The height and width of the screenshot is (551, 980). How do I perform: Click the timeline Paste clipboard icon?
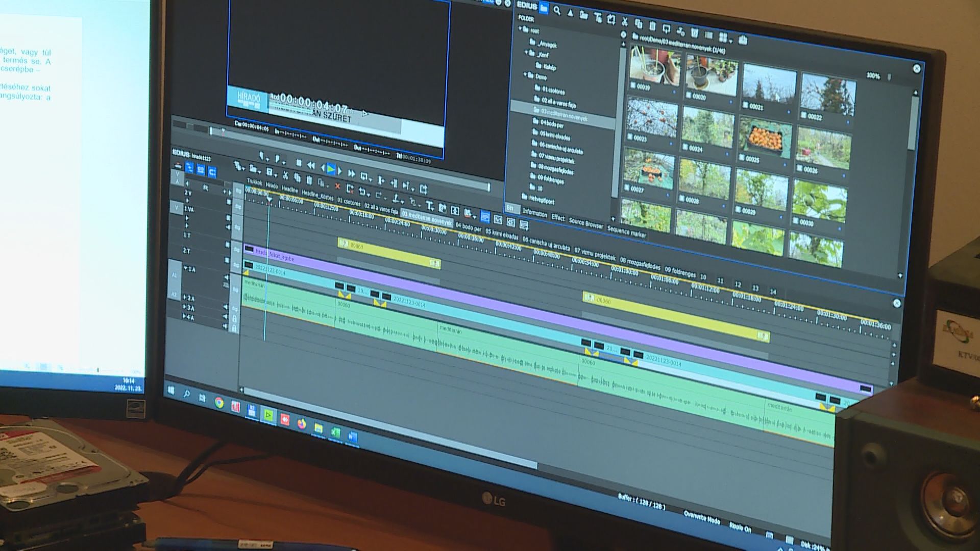click(x=309, y=180)
